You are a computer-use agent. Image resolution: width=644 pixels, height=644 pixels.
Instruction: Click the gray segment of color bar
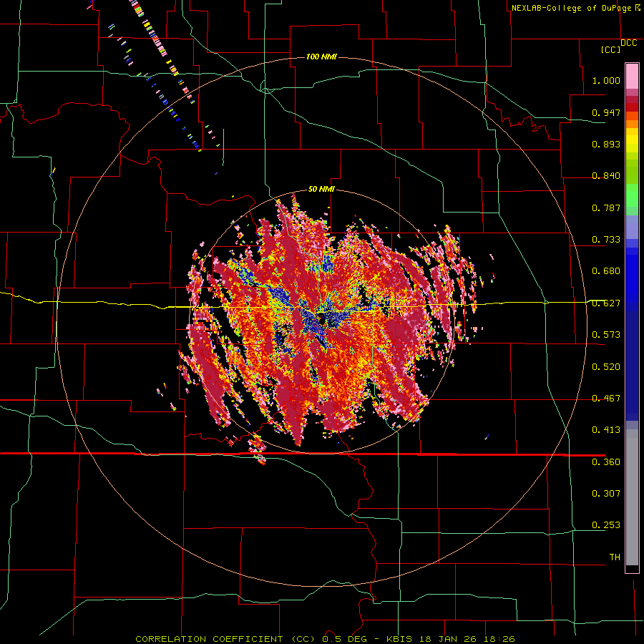(632, 497)
